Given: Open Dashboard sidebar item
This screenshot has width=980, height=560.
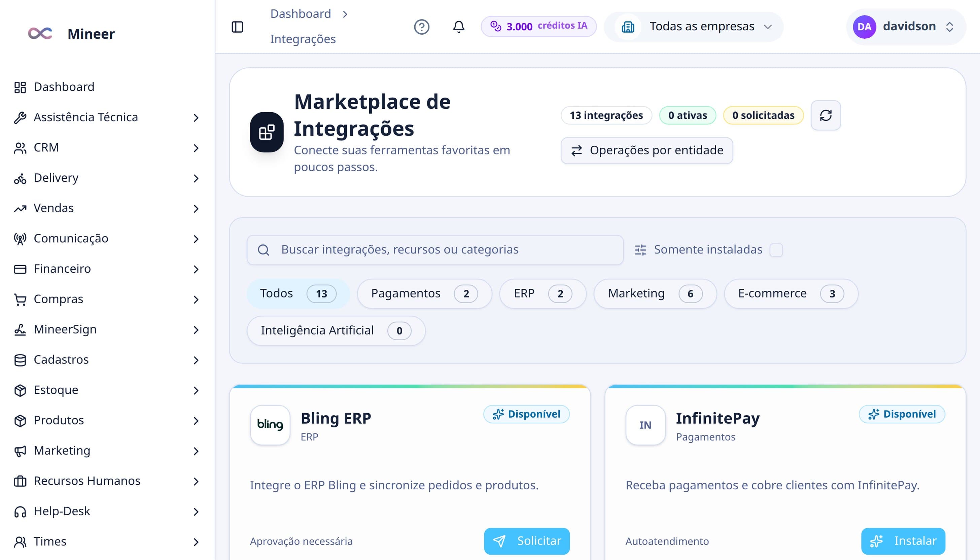Looking at the screenshot, I should click(107, 87).
